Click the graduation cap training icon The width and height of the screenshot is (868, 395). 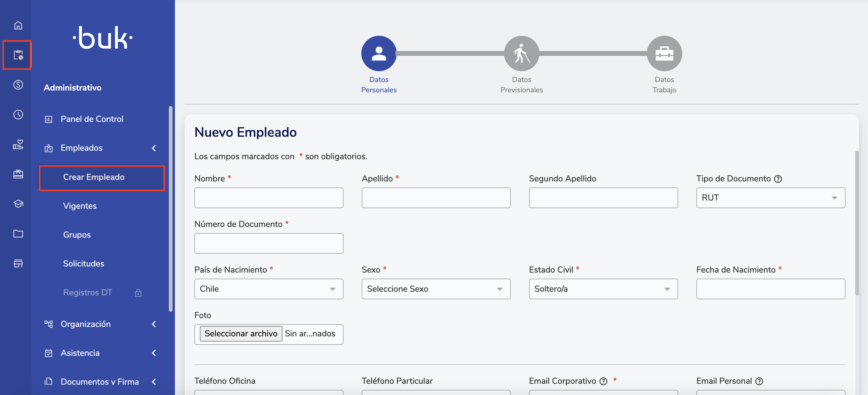click(18, 204)
